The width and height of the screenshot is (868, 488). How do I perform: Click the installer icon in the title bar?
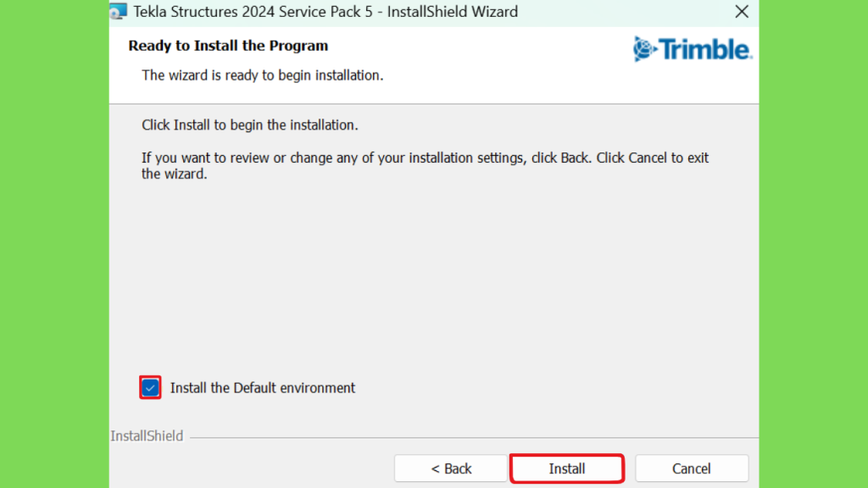pos(118,11)
